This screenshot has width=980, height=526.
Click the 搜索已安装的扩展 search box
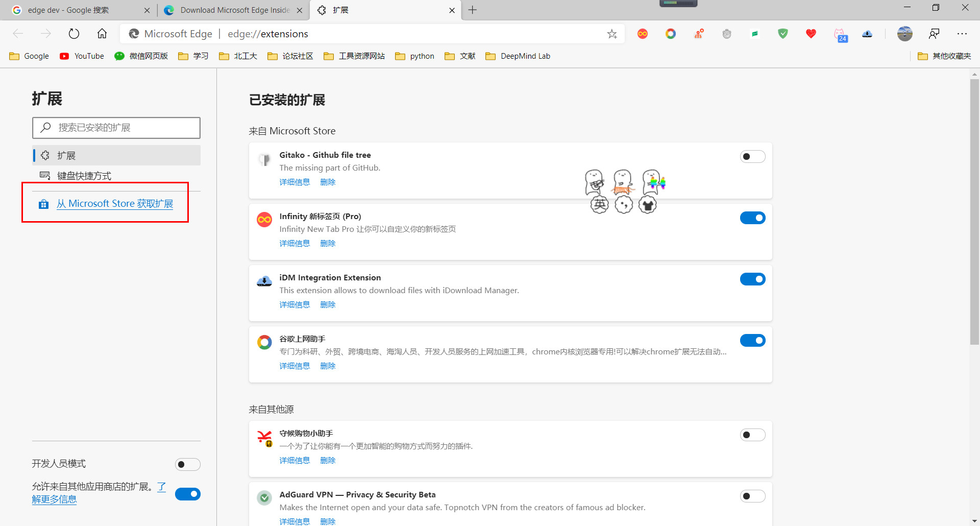[x=116, y=128]
